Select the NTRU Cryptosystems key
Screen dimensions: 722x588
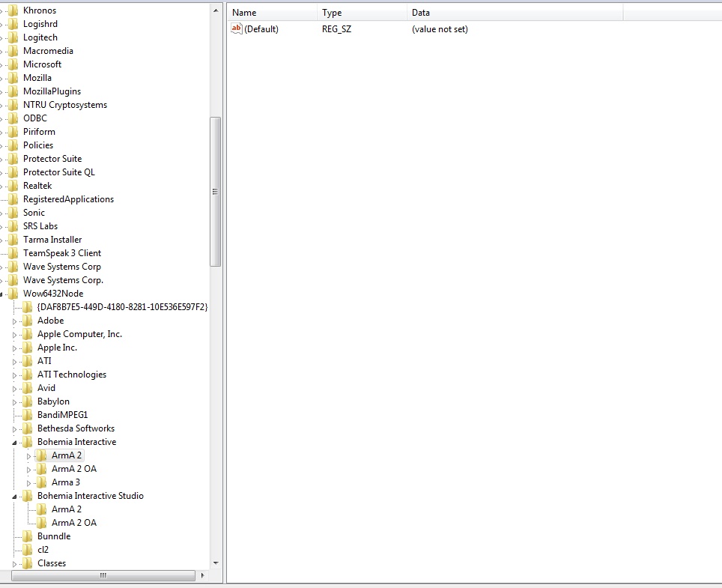(65, 105)
